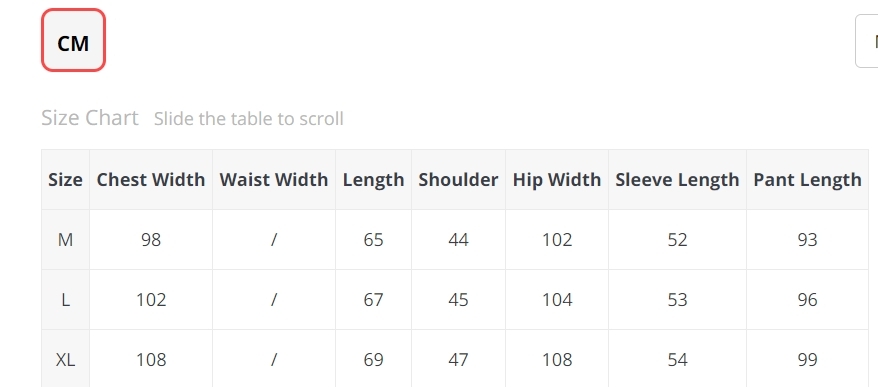Click shoulder value 45 for L
Screen dimensions: 878x387
click(458, 300)
